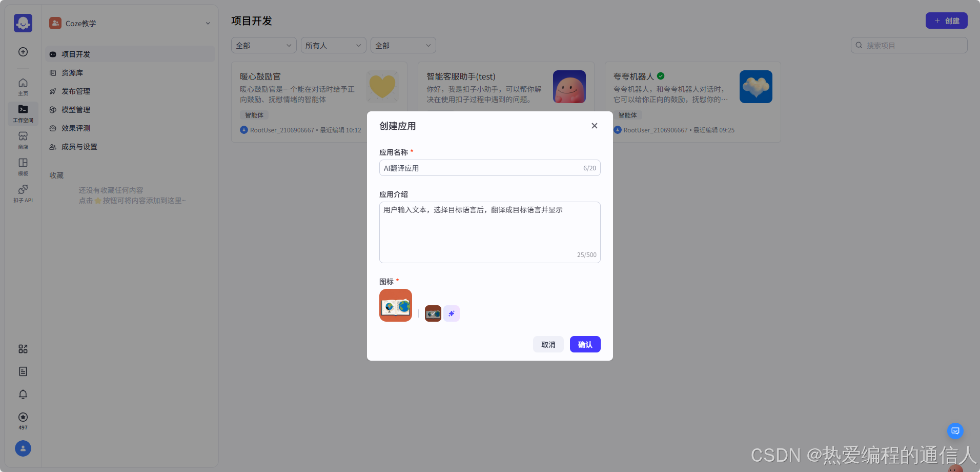The image size is (980, 472).
Task: Open the second 全部 status filter dropdown
Action: 403,45
